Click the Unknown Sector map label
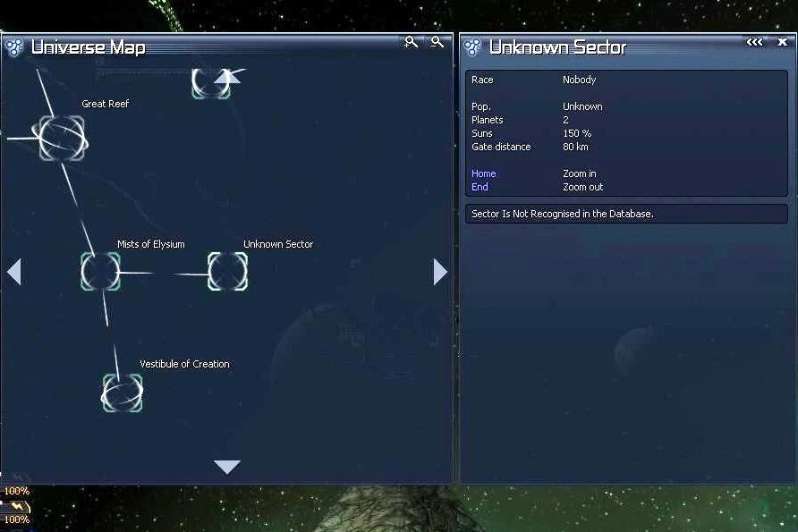798x532 pixels. (278, 244)
